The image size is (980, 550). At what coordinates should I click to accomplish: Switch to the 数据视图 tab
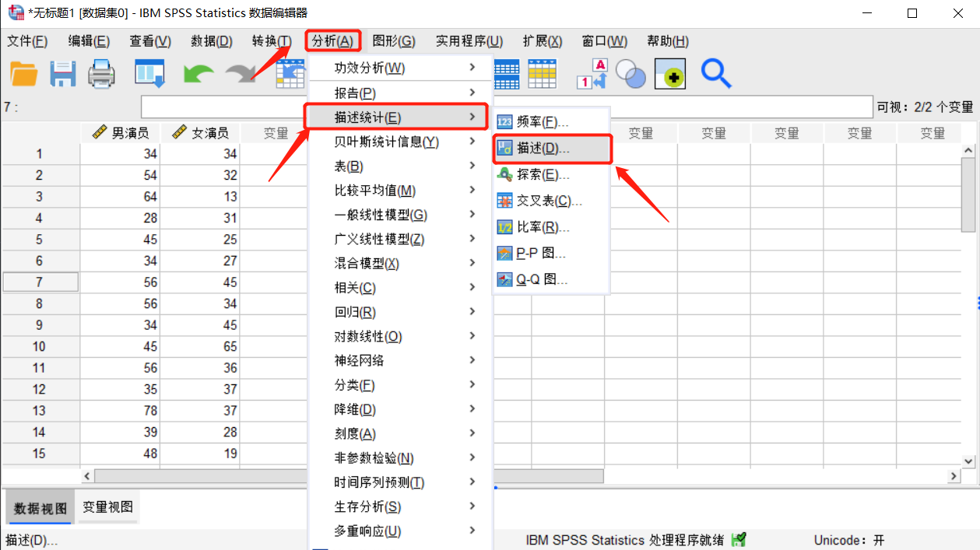[40, 506]
